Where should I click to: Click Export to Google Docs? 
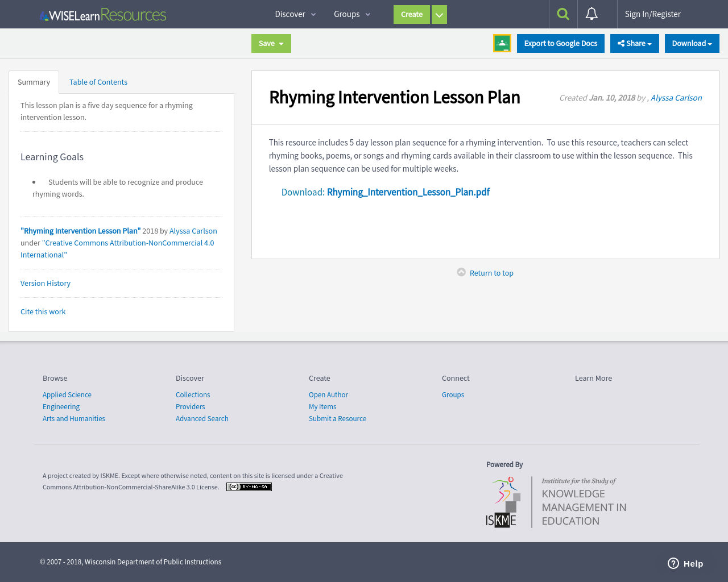[560, 42]
